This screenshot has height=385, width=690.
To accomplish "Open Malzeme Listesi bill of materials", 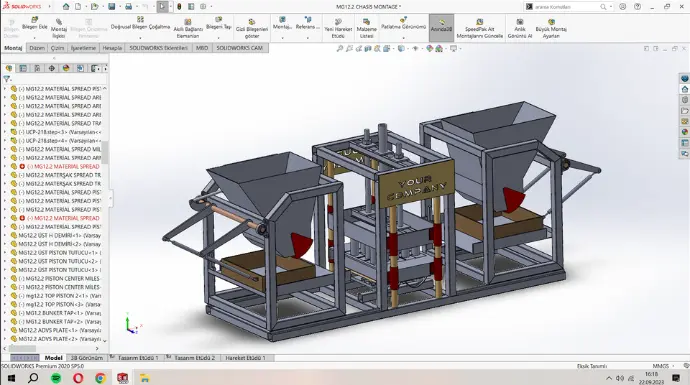I will click(x=367, y=29).
